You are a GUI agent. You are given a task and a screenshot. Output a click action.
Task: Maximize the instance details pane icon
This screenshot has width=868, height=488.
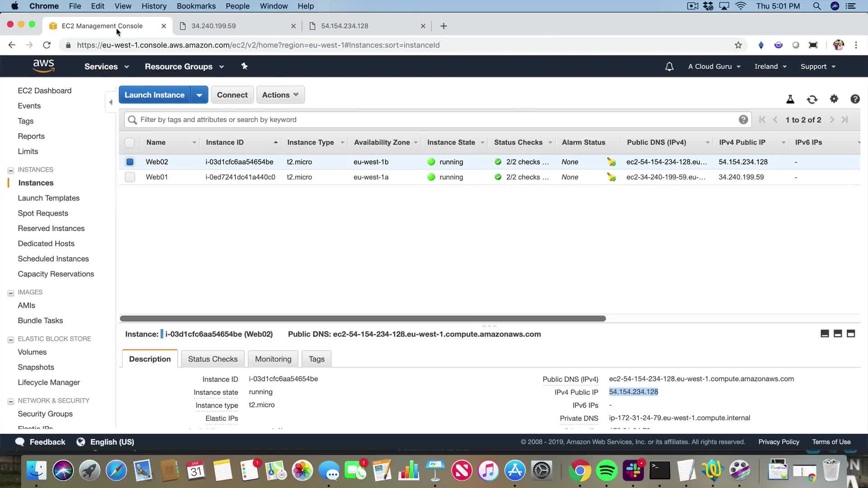(x=850, y=334)
